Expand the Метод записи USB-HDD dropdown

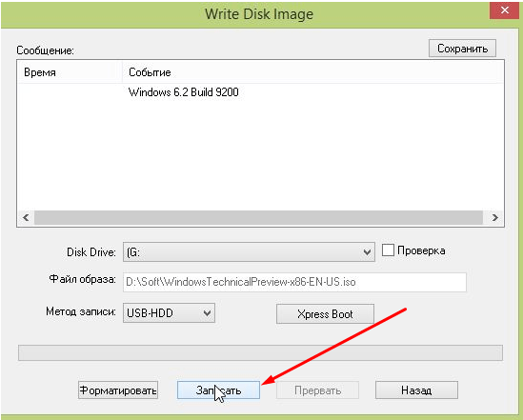(169, 313)
